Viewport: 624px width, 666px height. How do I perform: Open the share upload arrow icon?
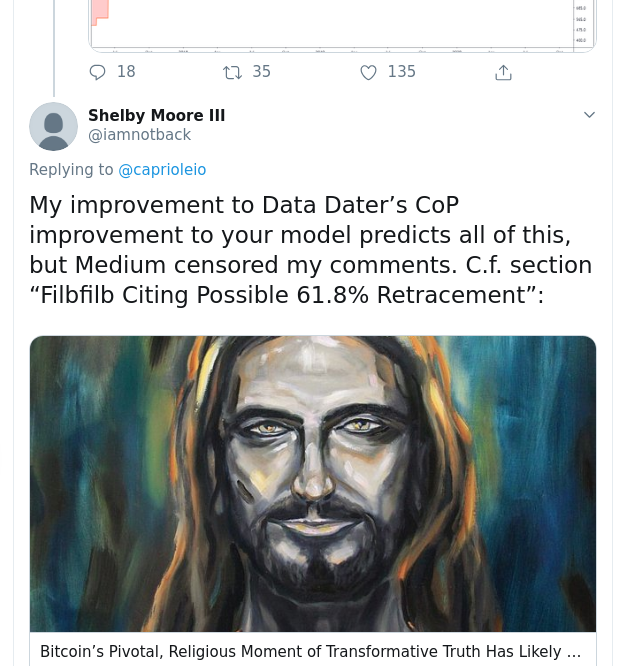click(503, 73)
